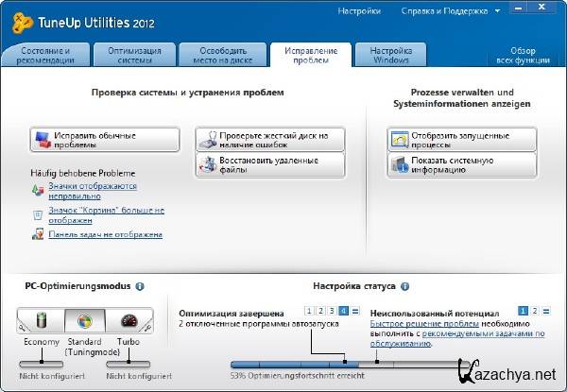Go to page 2 of optimization list
This screenshot has width=567, height=392.
click(320, 311)
